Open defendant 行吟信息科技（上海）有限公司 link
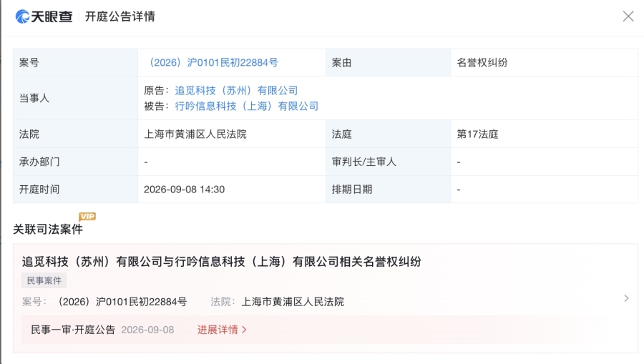The height and width of the screenshot is (364, 644). [247, 107]
